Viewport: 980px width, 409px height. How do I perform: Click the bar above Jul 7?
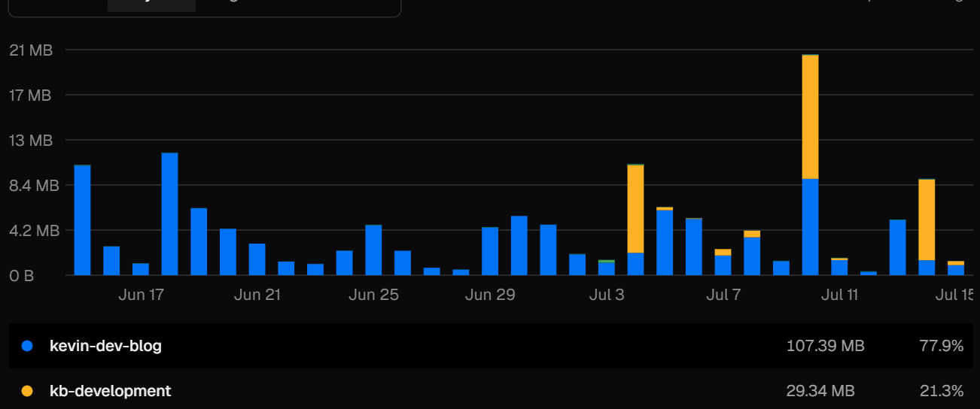(x=723, y=262)
